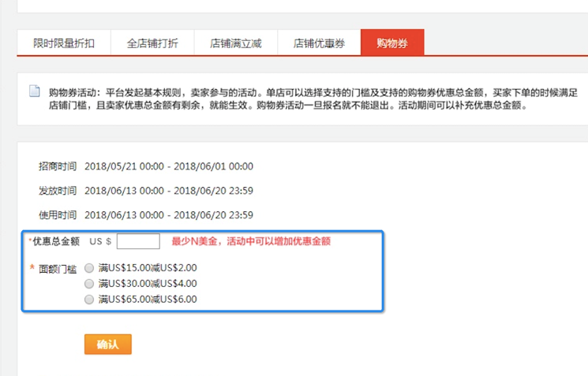Select the 店铺优惠券 tab
The height and width of the screenshot is (376, 588).
click(x=319, y=43)
